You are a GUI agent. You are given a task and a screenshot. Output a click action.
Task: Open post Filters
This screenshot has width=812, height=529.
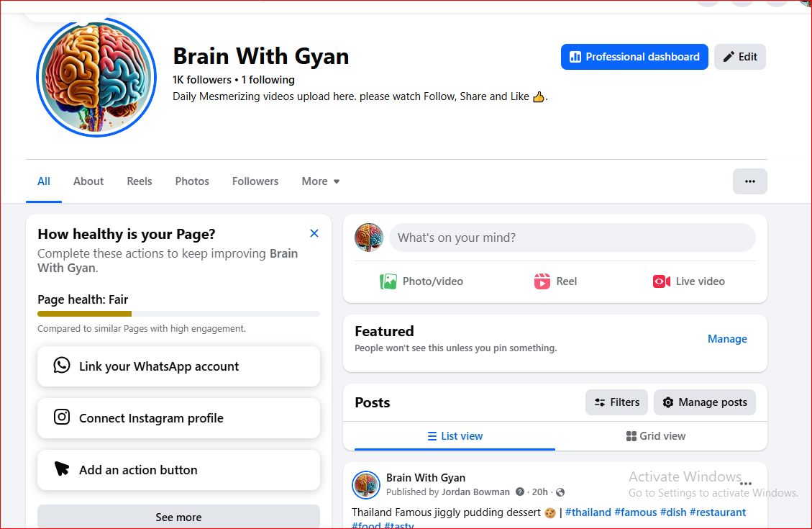point(616,402)
